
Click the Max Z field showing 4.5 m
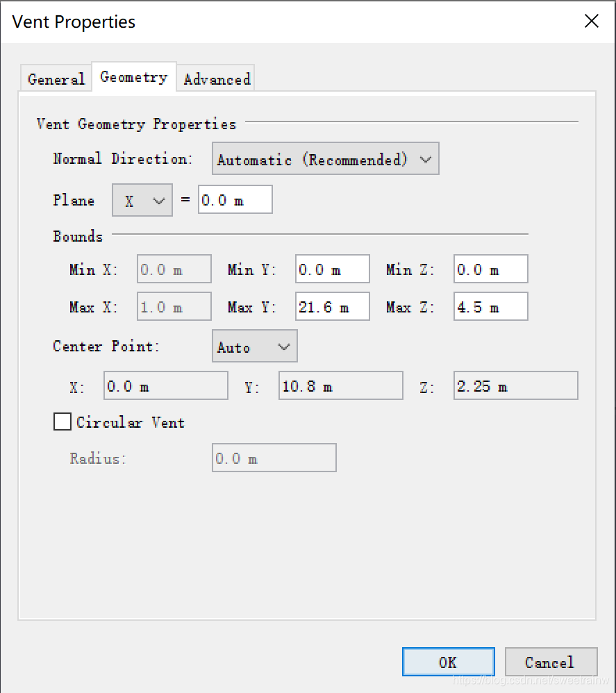(x=490, y=306)
